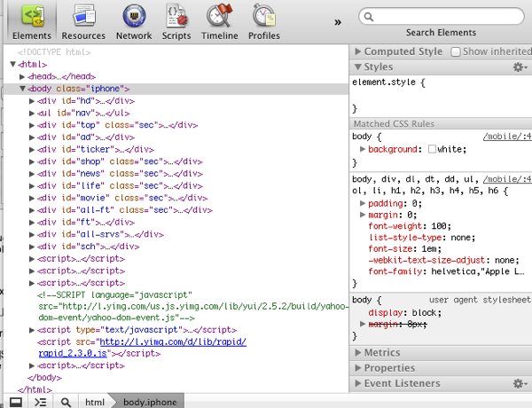Expand div id="top" node
Image resolution: width=532 pixels, height=408 pixels.
pos(32,125)
